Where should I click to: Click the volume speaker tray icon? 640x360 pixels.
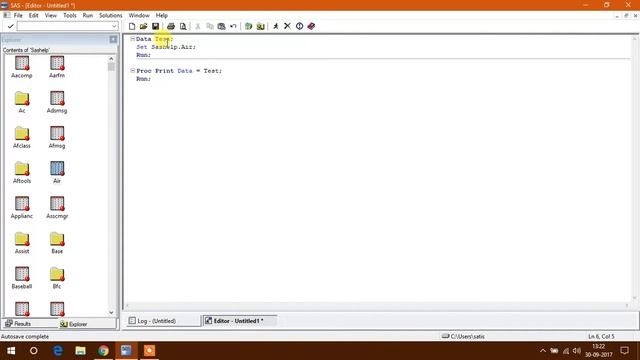(x=577, y=351)
